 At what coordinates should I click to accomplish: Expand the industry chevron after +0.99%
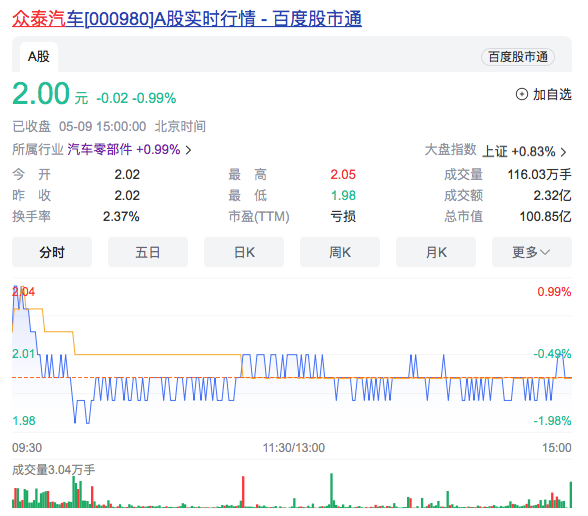189,150
